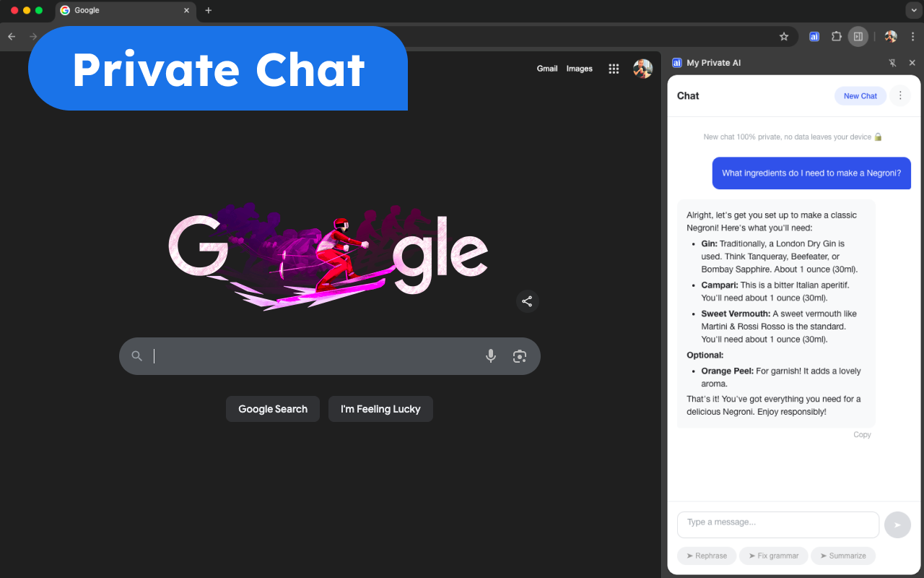
Task: Click the microphone icon in search bar
Action: tap(491, 355)
